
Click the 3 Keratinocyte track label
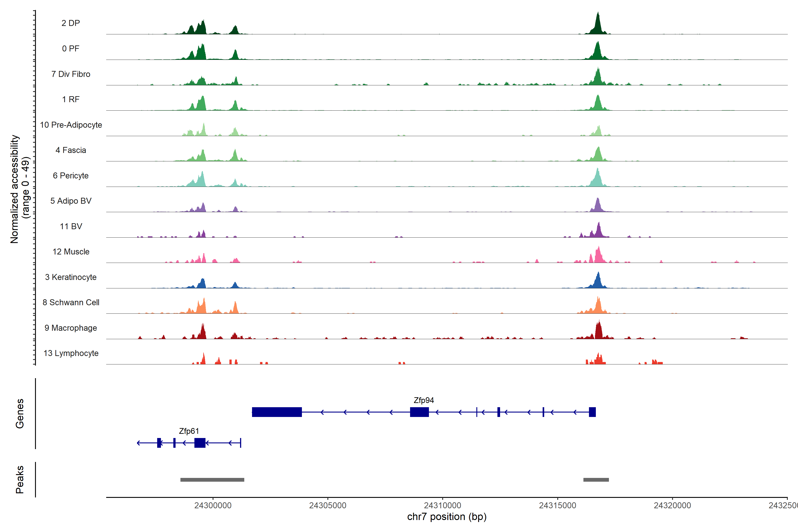(70, 277)
